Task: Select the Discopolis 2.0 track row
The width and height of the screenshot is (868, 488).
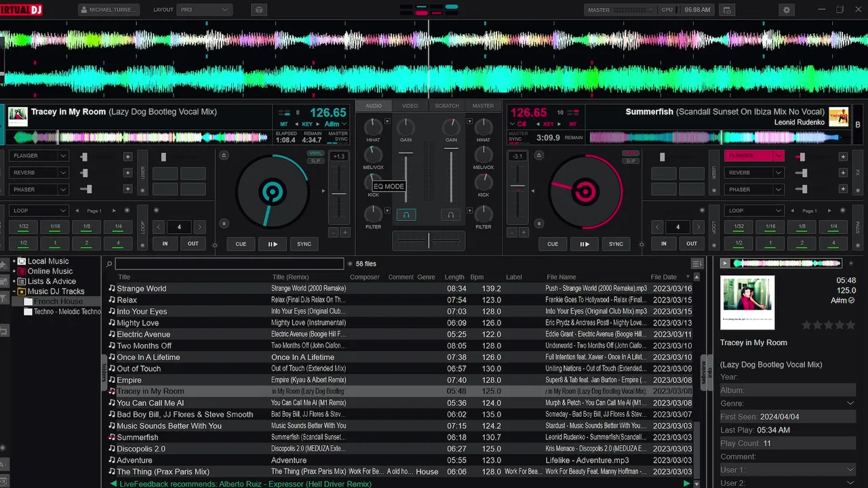Action: [400, 449]
